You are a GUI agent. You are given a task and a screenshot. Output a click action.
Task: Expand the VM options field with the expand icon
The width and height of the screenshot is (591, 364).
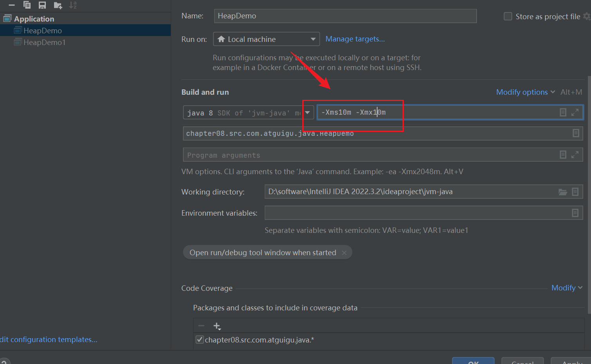pos(575,112)
